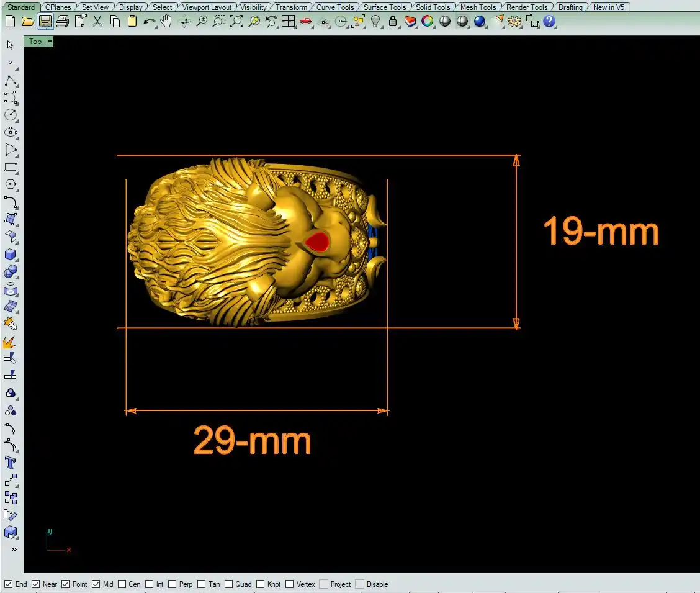Click the Top viewport title label

pos(35,42)
